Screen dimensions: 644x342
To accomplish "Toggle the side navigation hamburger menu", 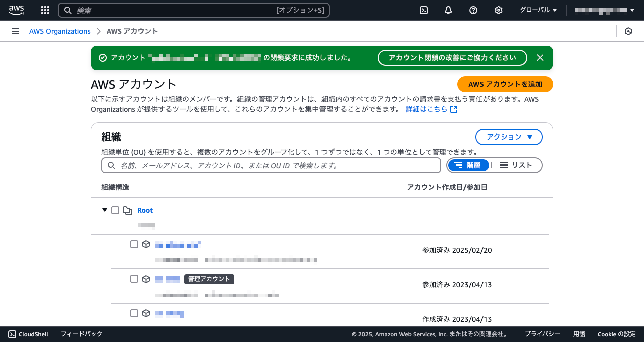I will pyautogui.click(x=16, y=31).
